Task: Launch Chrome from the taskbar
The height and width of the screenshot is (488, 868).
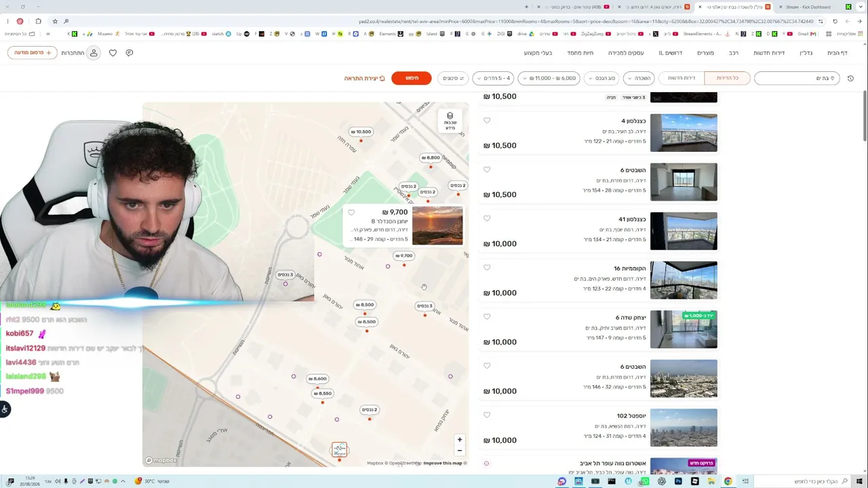Action: click(x=728, y=481)
